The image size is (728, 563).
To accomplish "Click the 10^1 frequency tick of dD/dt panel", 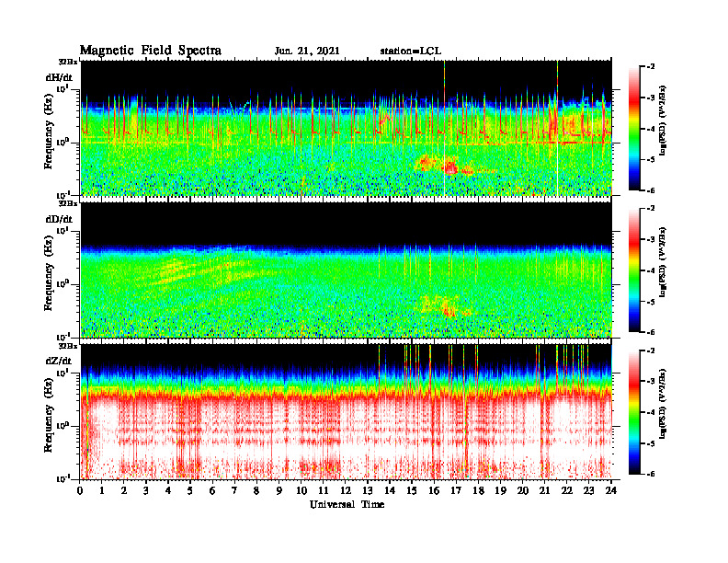I will [63, 231].
